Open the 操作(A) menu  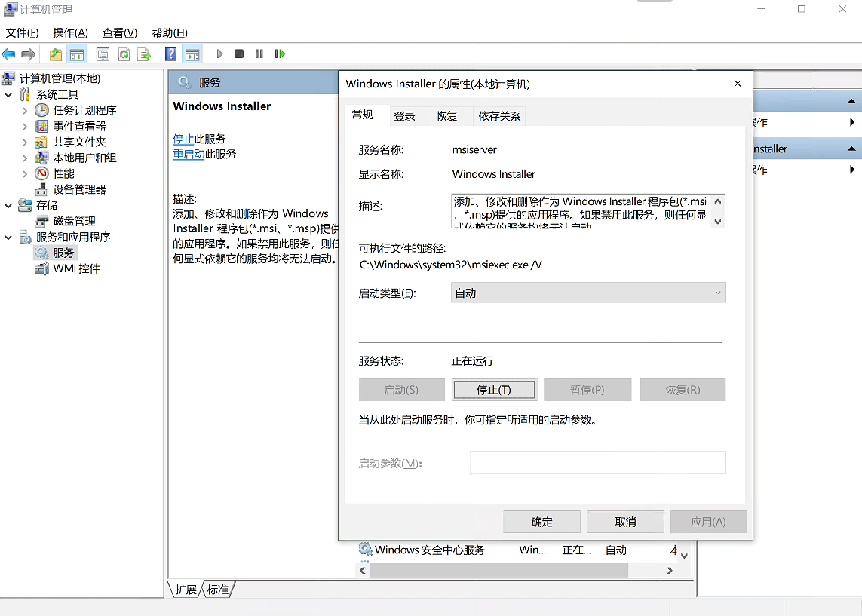pyautogui.click(x=70, y=33)
